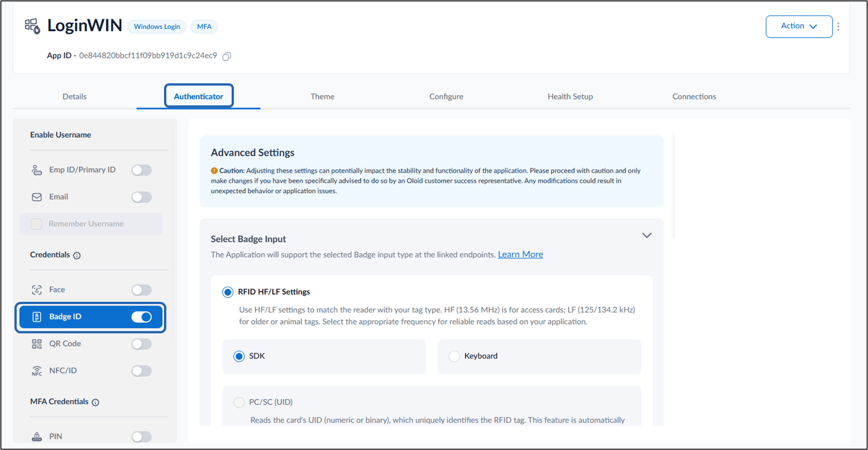Click the Email envelope icon
This screenshot has height=450, width=868.
coord(37,197)
